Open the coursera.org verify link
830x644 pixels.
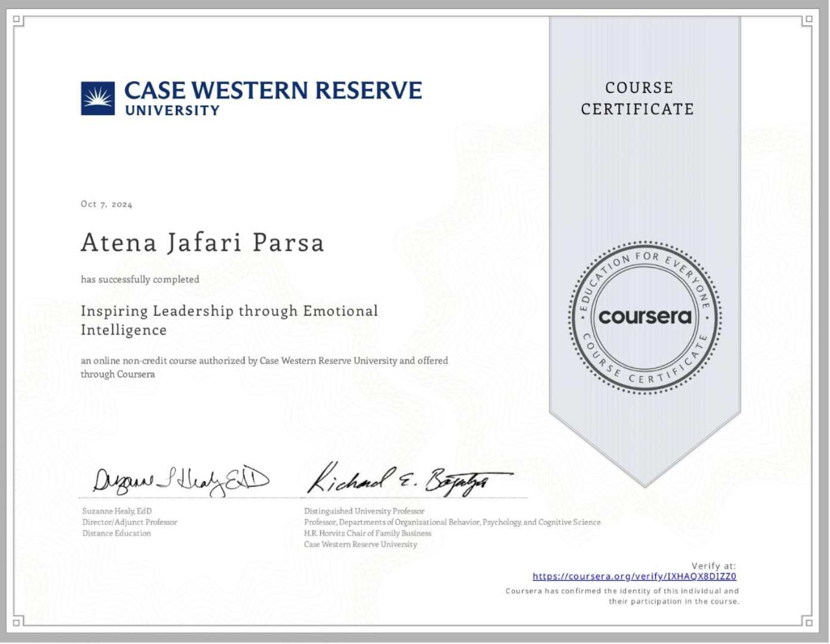coord(634,577)
